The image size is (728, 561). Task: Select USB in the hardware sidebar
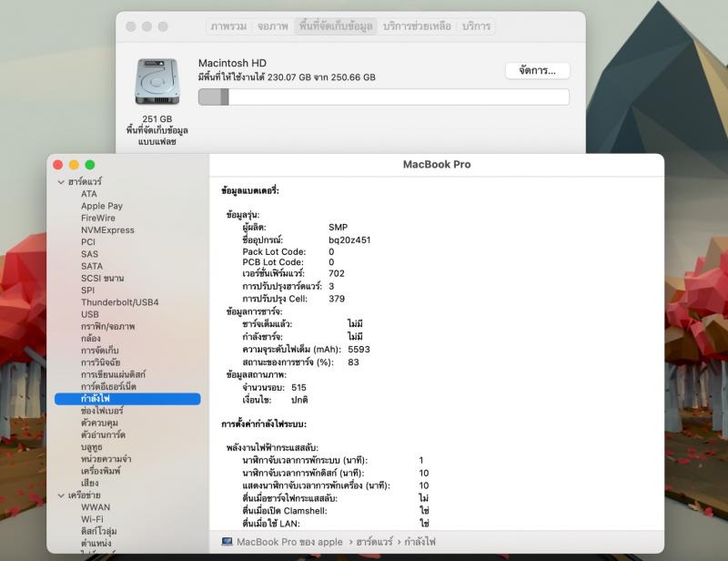coord(89,314)
